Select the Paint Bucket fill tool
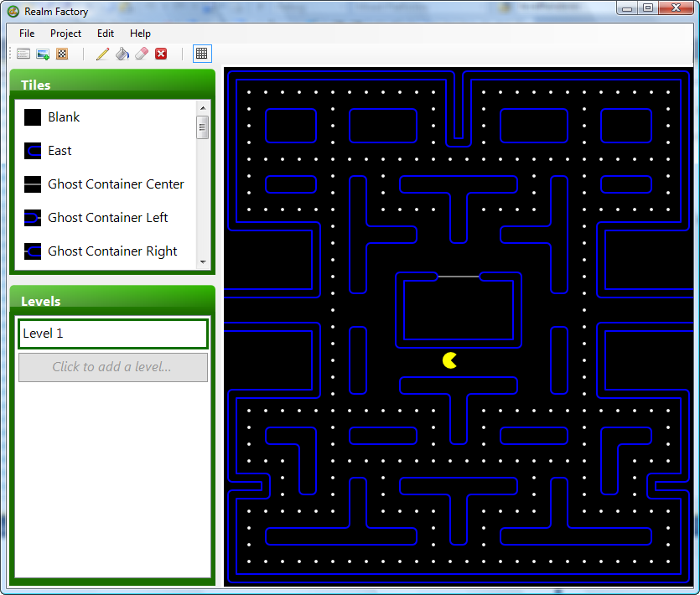 (x=122, y=54)
